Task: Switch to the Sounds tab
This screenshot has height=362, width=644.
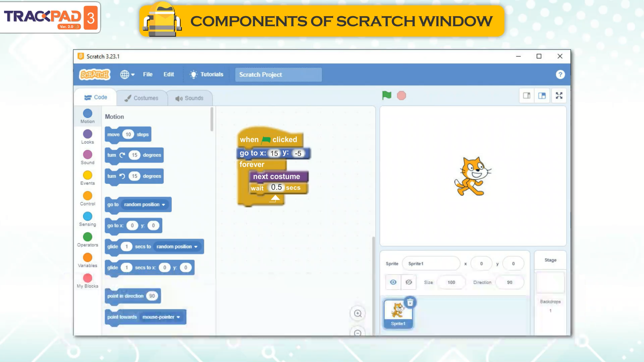Action: pyautogui.click(x=190, y=98)
